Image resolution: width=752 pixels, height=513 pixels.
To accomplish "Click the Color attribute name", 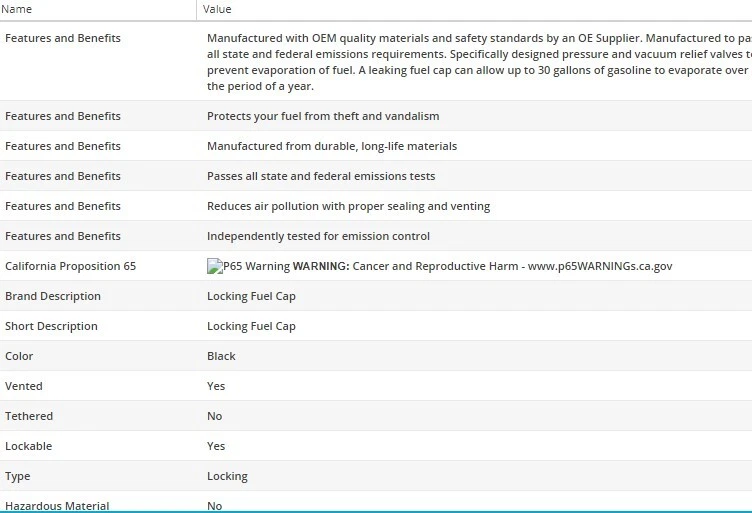I will click(x=19, y=356).
